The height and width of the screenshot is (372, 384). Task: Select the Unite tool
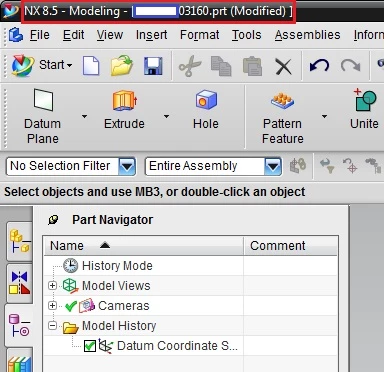pyautogui.click(x=364, y=109)
